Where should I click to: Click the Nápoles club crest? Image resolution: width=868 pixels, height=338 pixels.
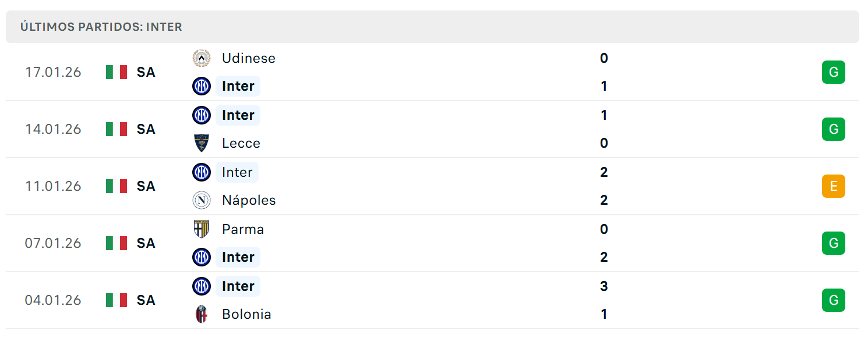click(202, 200)
